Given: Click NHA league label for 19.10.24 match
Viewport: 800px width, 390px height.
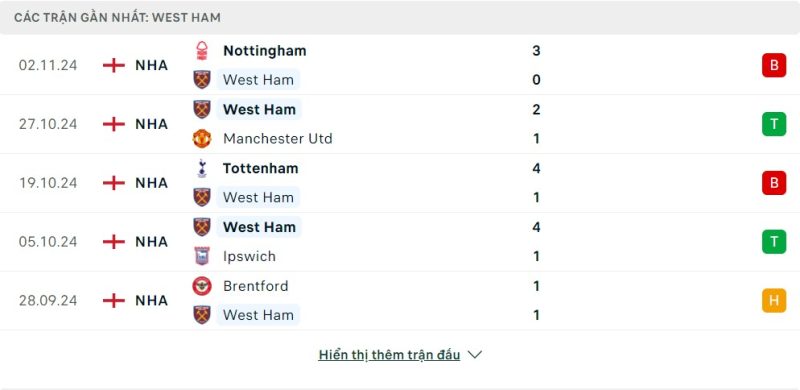Looking at the screenshot, I should coord(152,183).
